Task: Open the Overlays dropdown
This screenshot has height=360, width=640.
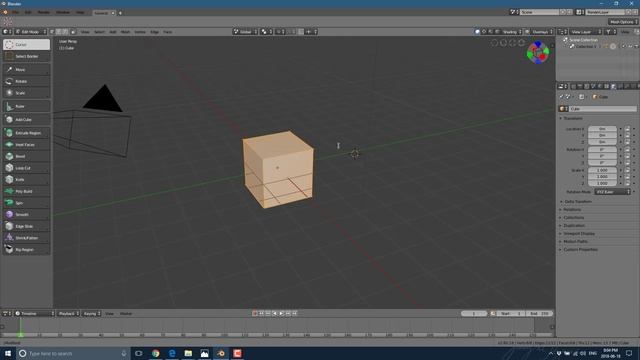Action: (x=542, y=32)
